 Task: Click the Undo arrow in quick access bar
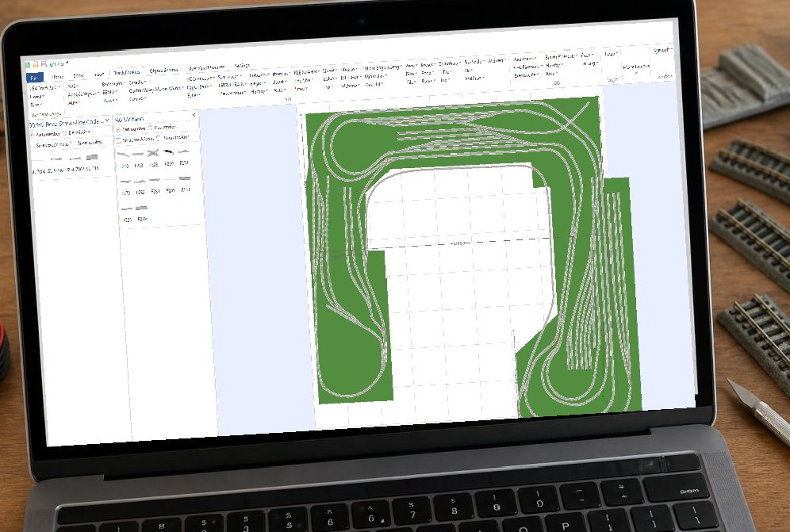(53, 64)
